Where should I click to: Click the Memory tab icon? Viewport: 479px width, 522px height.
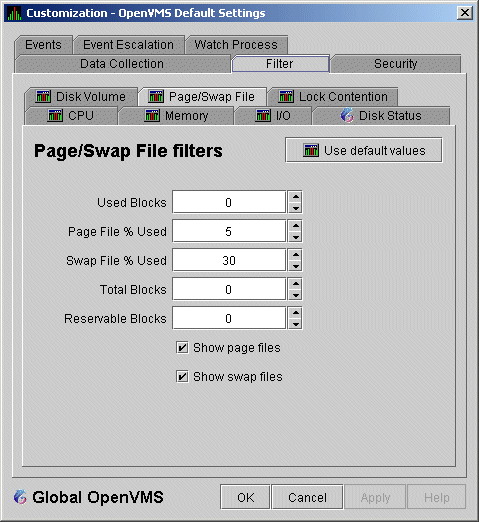click(152, 116)
